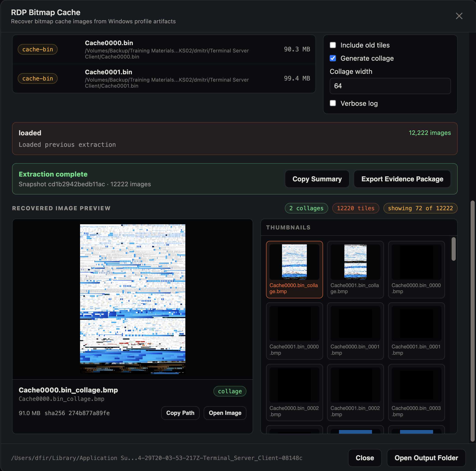The image size is (476, 471).
Task: Click the 12,222 images count
Action: [430, 133]
